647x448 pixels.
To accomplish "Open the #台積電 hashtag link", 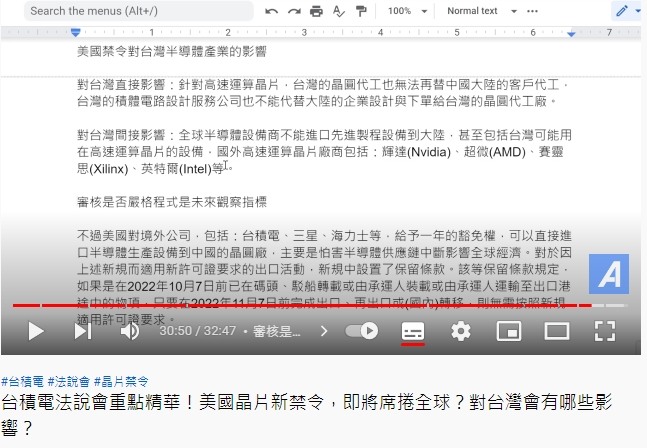I will (22, 382).
